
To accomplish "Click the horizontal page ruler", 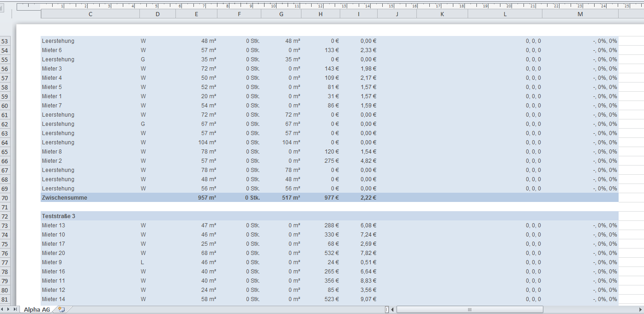I will [x=330, y=6].
